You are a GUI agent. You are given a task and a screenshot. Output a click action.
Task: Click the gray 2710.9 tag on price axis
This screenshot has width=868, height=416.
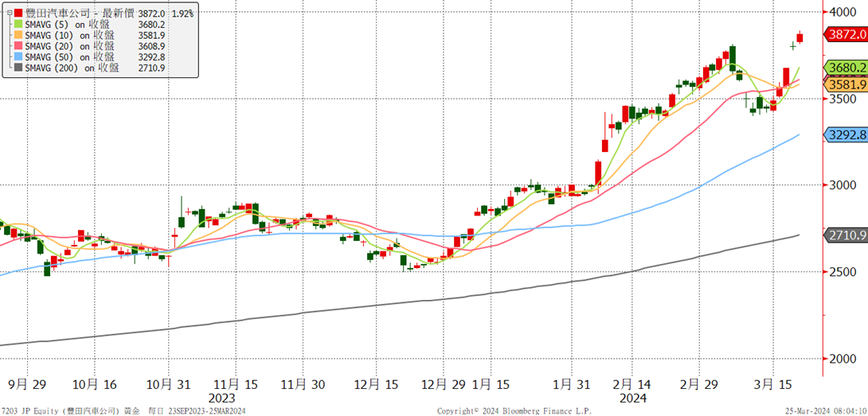(847, 235)
